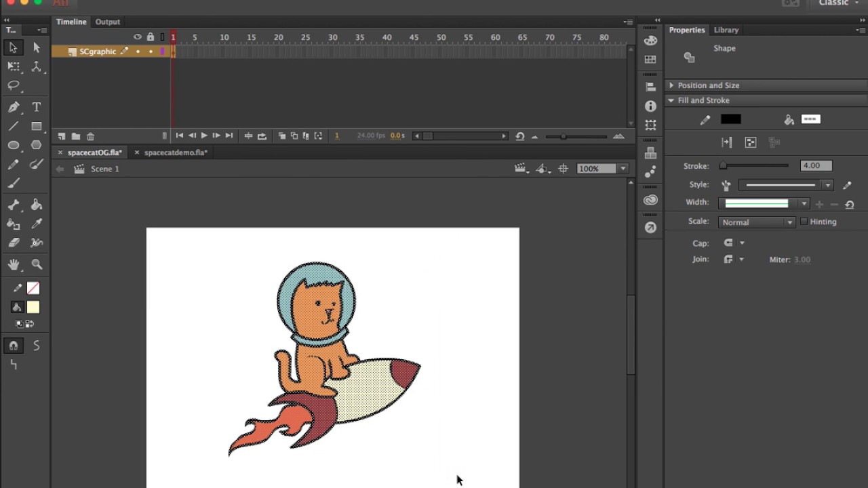Open the Color palette panel icon
The height and width of the screenshot is (488, 868).
[x=650, y=41]
